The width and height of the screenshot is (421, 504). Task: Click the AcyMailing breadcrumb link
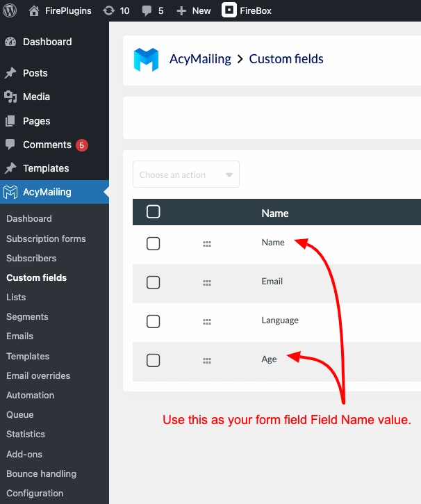click(200, 59)
